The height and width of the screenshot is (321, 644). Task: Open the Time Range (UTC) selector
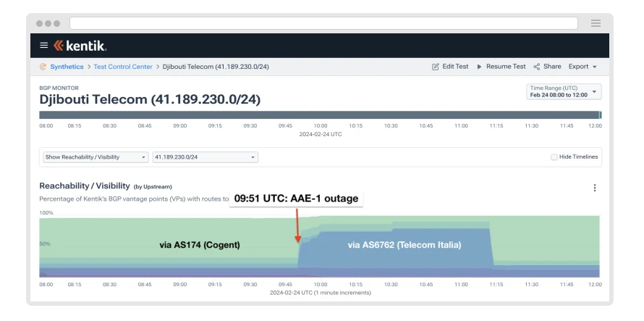[564, 91]
